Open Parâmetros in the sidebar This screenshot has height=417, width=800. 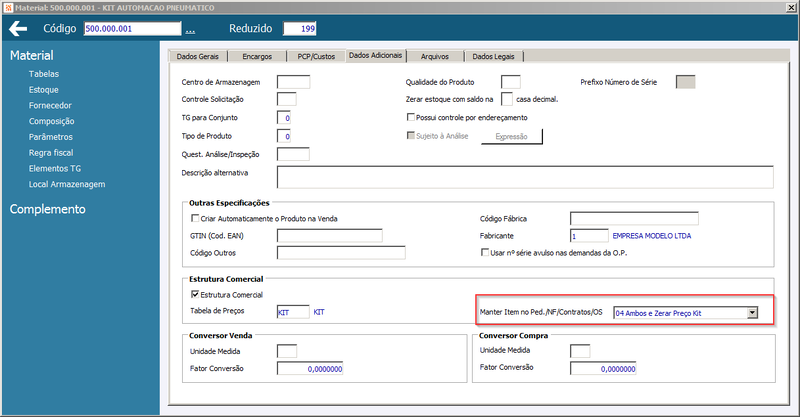(x=51, y=137)
